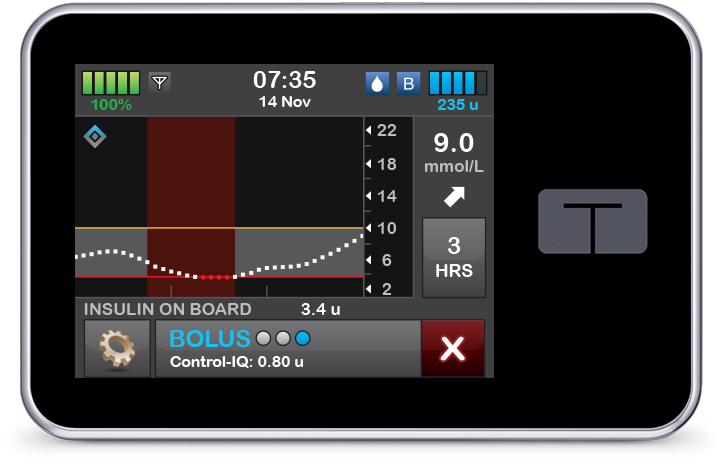Open Options with the gear icon

click(117, 348)
